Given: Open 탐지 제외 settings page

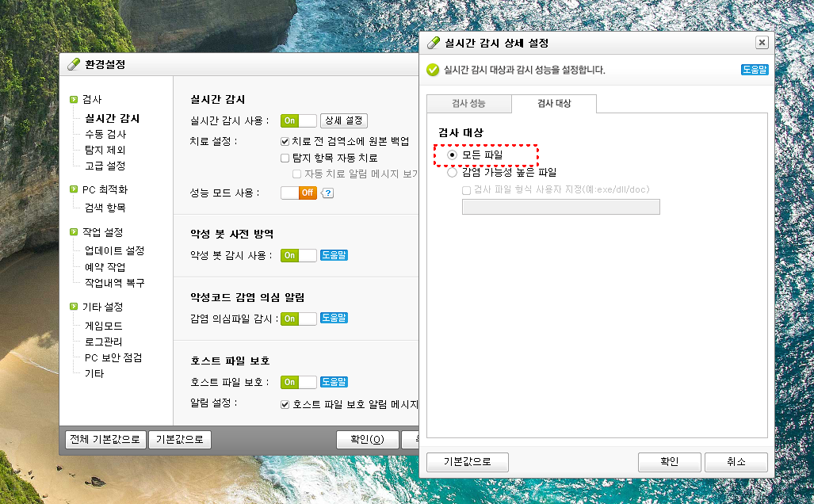Looking at the screenshot, I should coord(105,150).
